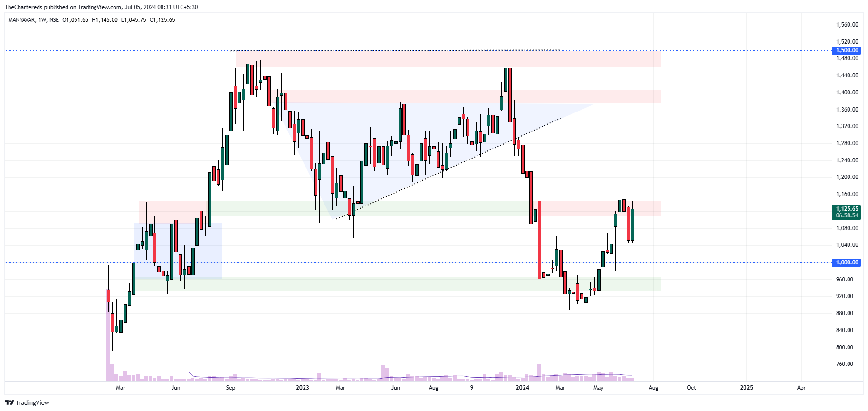Select the MANYAVAR, 1W, NSE symbol legend
This screenshot has width=868, height=411.
tap(34, 20)
